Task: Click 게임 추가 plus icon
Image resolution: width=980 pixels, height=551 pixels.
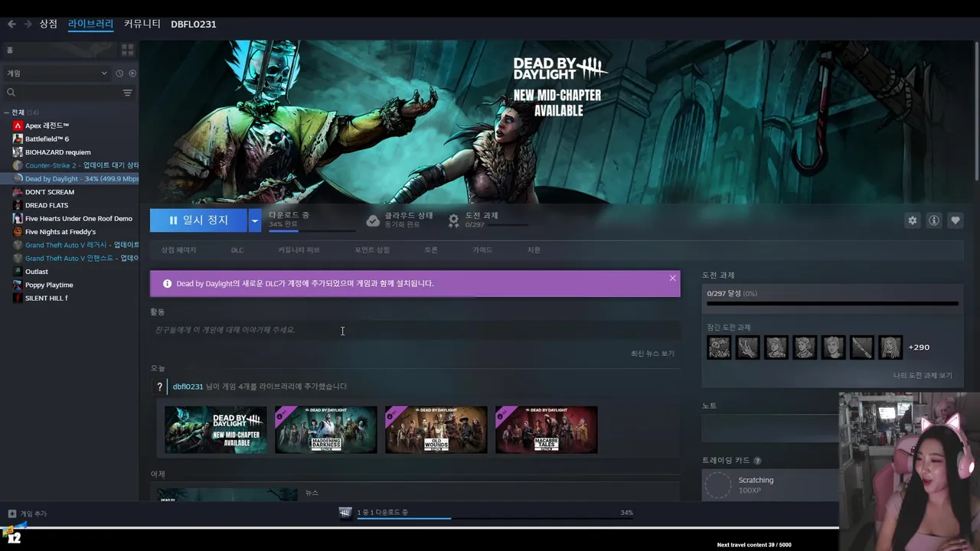Action: pyautogui.click(x=11, y=514)
